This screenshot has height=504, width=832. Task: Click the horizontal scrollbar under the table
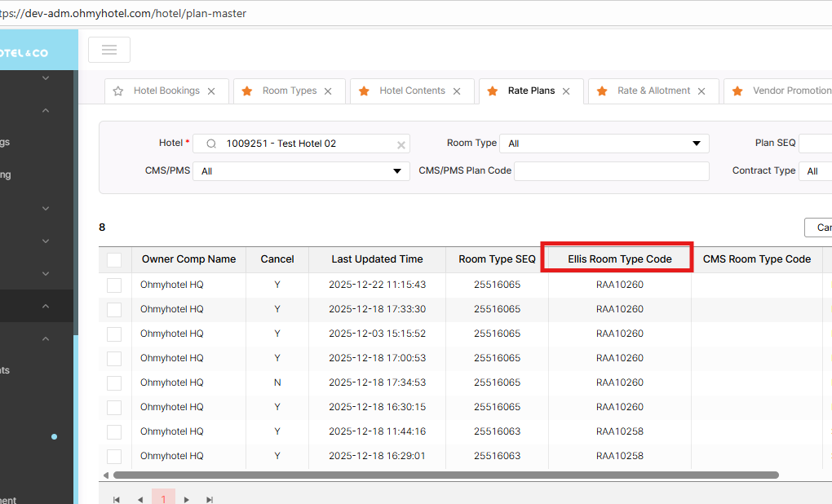(445, 475)
